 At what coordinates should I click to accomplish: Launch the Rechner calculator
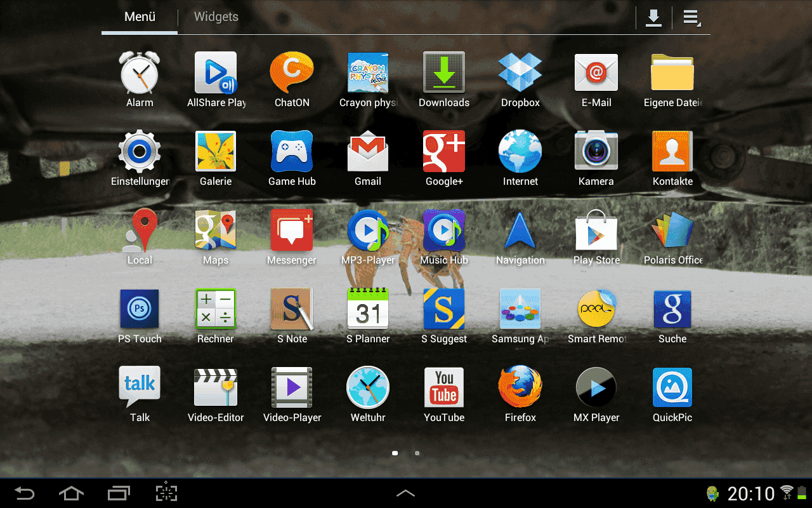(x=216, y=316)
